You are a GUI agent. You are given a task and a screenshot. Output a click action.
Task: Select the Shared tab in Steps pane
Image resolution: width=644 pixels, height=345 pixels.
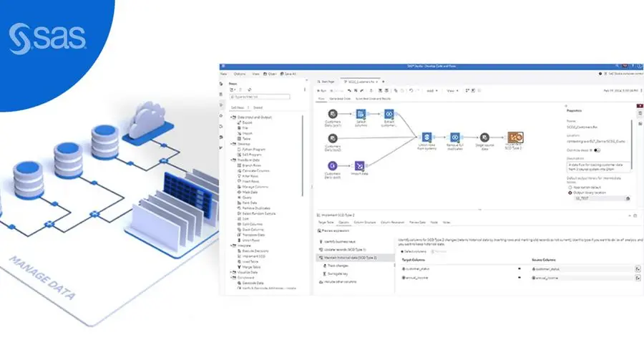click(258, 107)
